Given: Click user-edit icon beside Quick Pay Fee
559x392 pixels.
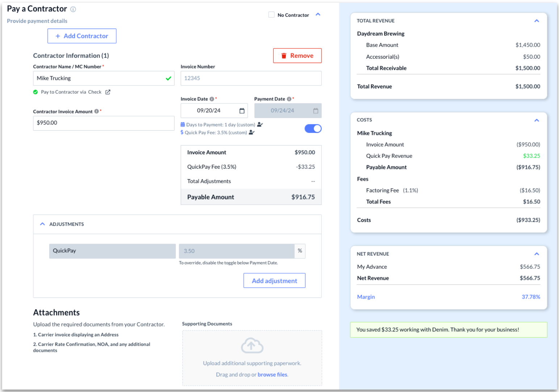Looking at the screenshot, I should [252, 132].
